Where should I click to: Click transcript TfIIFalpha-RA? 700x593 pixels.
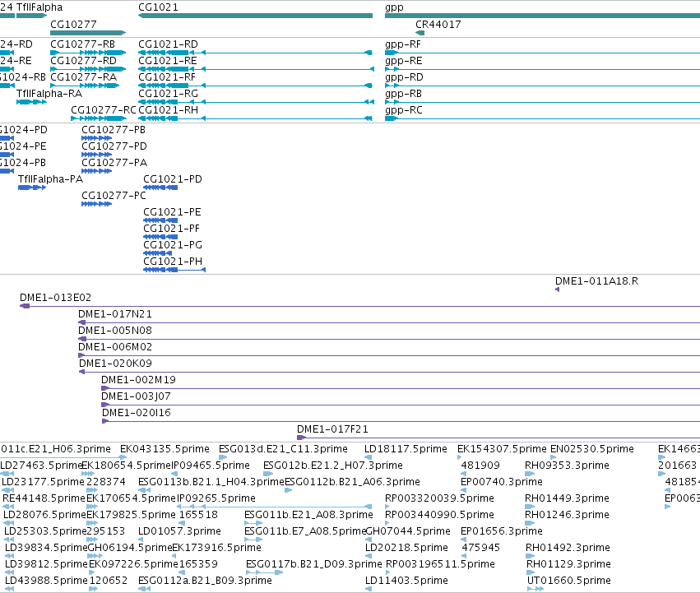tap(32, 102)
